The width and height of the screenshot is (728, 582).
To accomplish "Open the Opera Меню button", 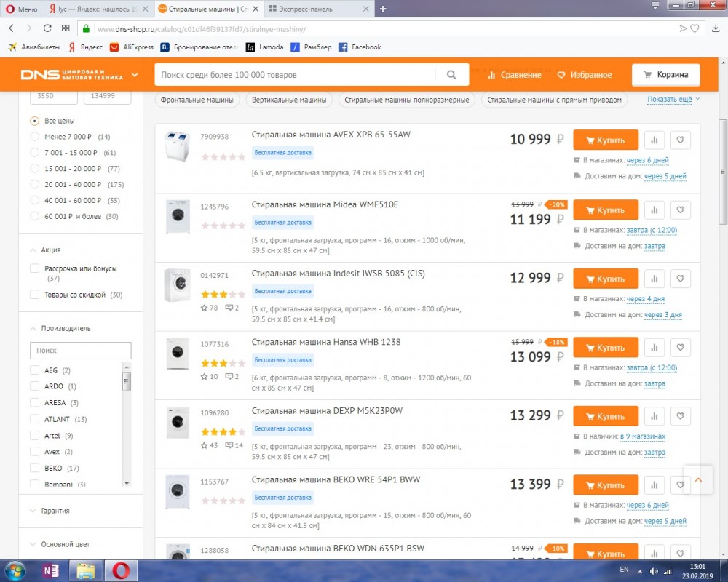I will point(22,9).
